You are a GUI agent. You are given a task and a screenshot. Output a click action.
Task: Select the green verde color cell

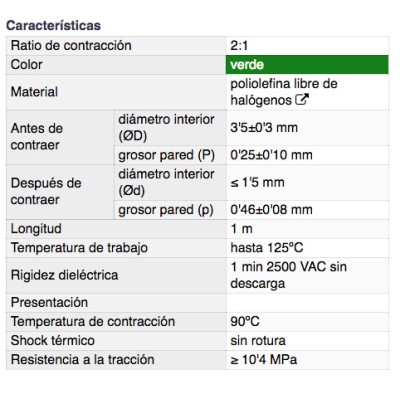click(307, 65)
